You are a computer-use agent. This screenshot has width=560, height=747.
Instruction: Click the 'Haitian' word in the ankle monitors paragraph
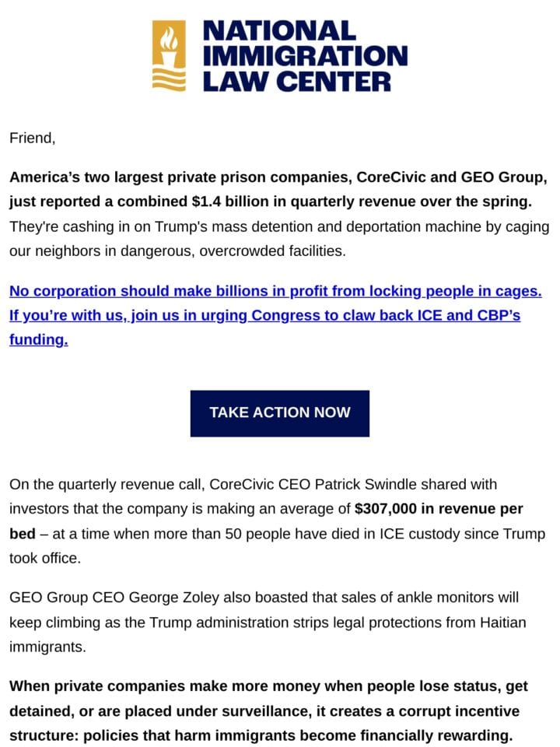(x=503, y=622)
